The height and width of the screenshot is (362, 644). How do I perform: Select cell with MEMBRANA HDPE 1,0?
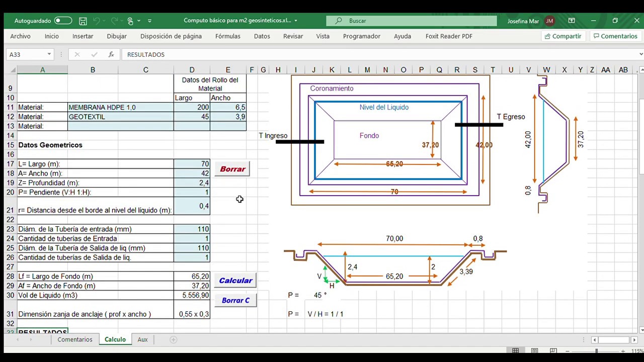click(121, 107)
